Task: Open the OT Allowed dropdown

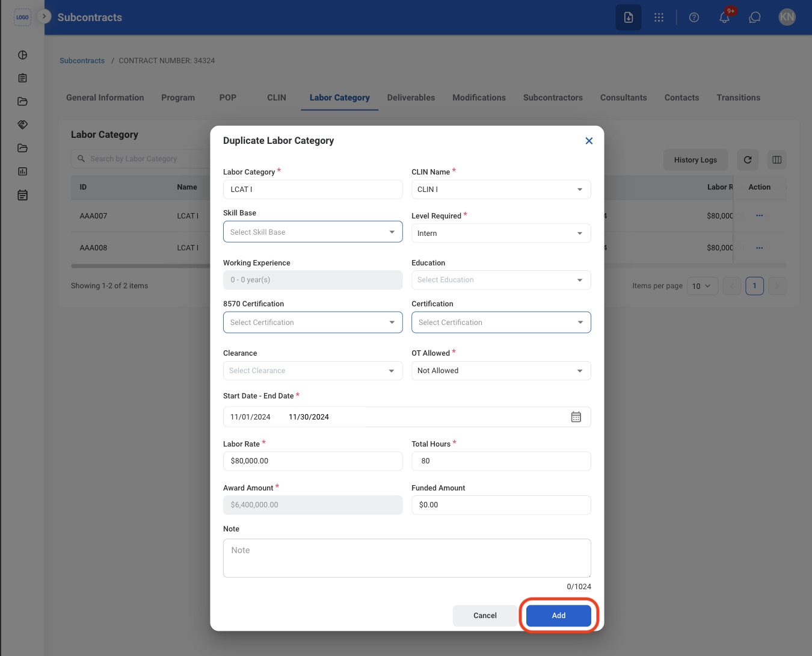Action: [501, 371]
